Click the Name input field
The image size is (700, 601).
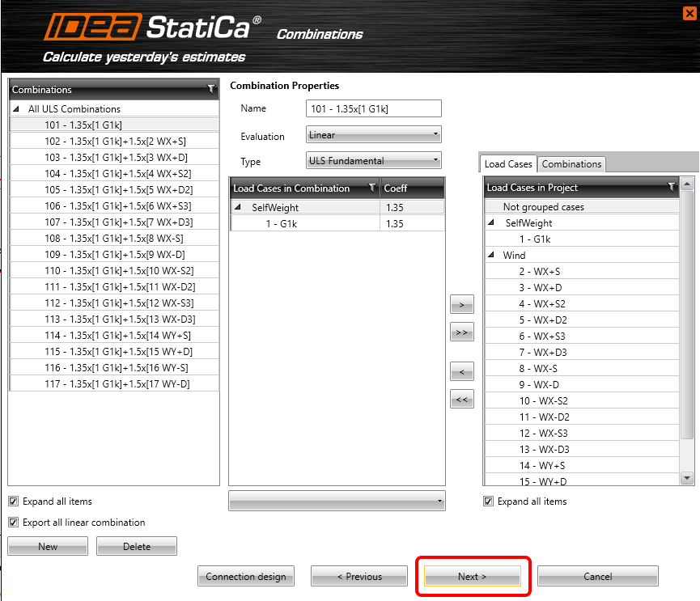pos(374,108)
